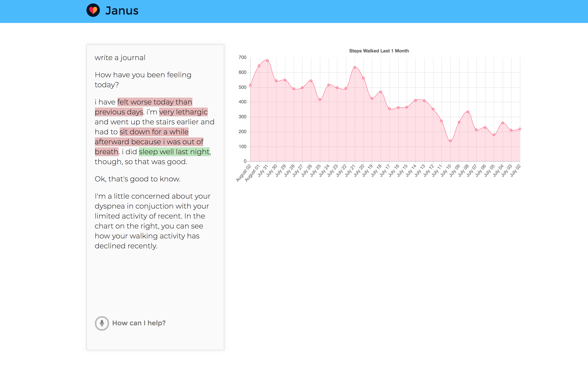Click the 'Steps Walked Last 1 Month' chart title
Viewport: 588px width, 390px height.
pyautogui.click(x=379, y=51)
